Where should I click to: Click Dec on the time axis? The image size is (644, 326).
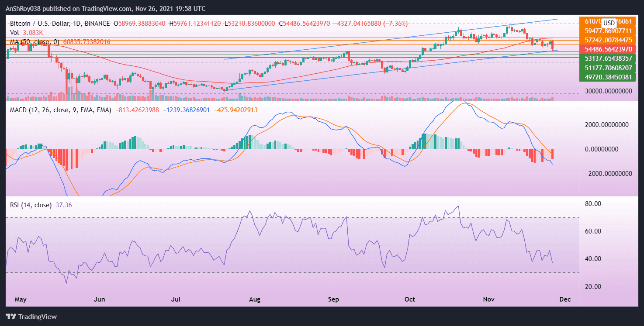[x=565, y=299]
